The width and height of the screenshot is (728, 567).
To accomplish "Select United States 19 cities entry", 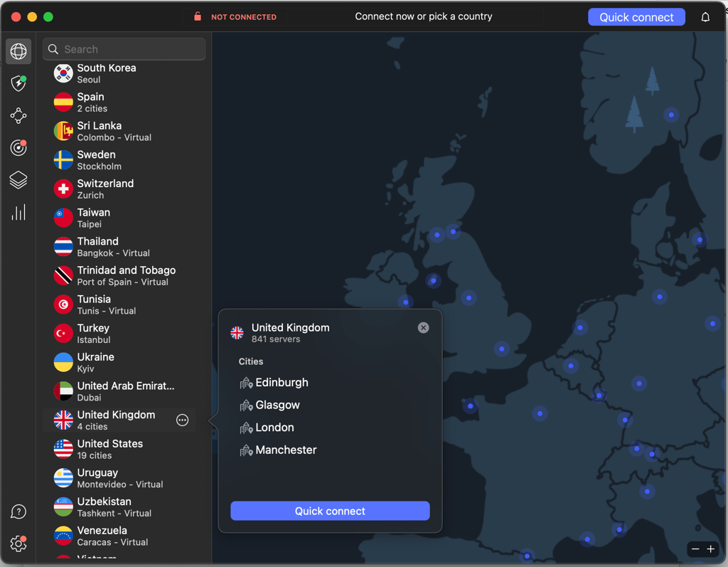I will [119, 450].
